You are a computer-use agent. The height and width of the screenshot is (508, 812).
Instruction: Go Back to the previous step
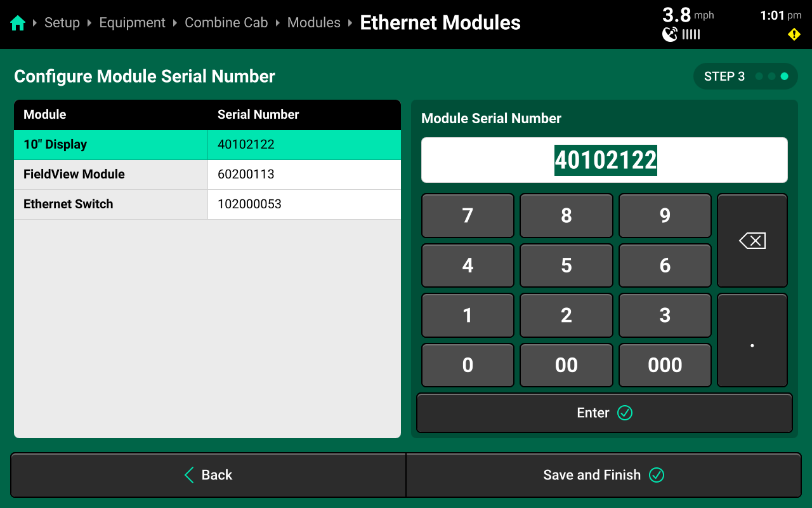(208, 475)
